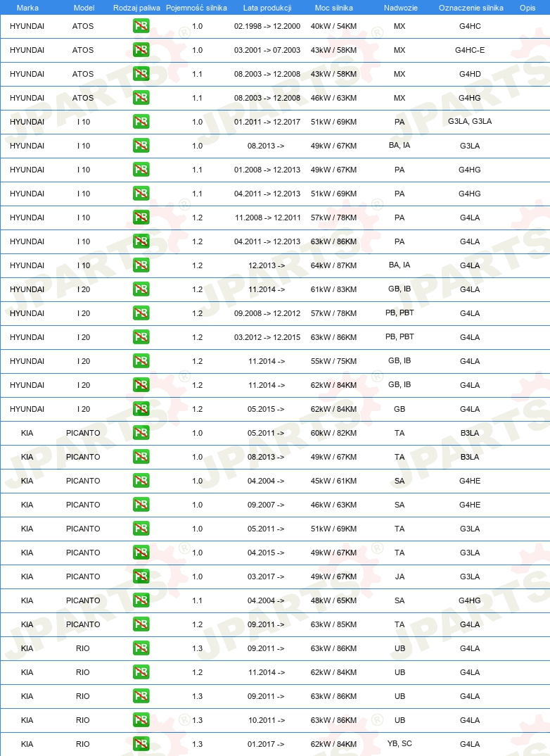550x756 pixels.
Task: Click fuel icon in I 10 01.2008 -> 12.2013 row
Action: tap(141, 170)
